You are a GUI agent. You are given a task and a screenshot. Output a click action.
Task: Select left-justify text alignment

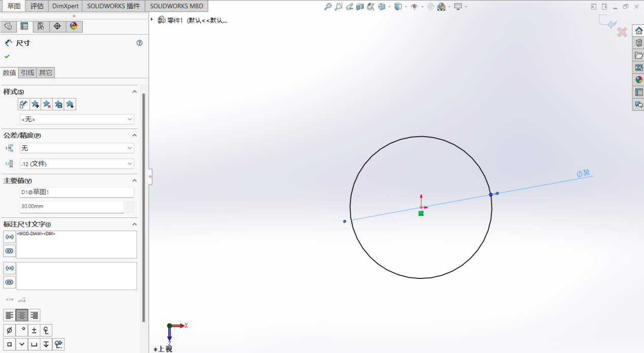[10, 315]
